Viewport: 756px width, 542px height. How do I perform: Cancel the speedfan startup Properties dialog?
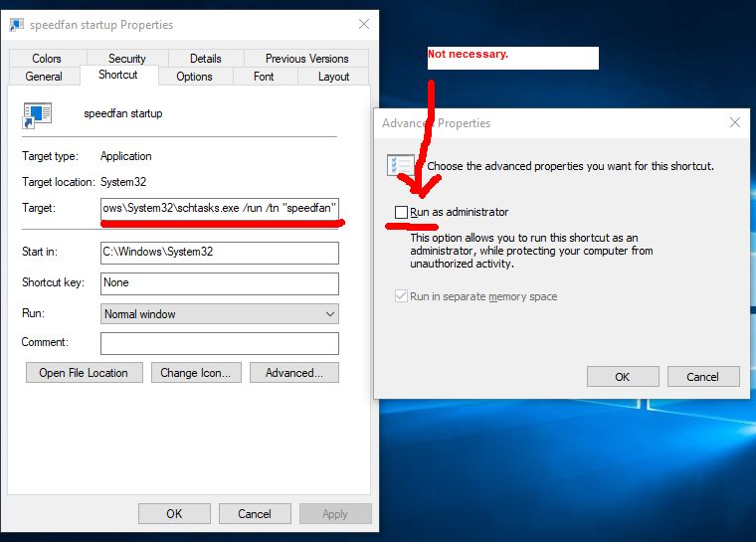(255, 513)
